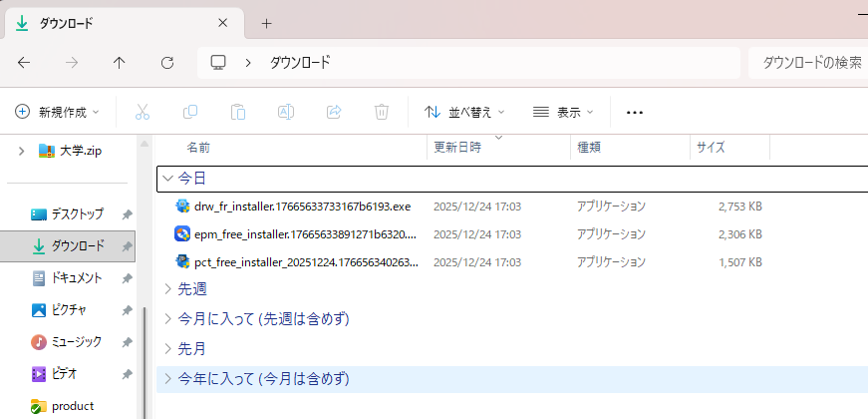Expand the 先週 group
The image size is (868, 419).
(x=168, y=288)
